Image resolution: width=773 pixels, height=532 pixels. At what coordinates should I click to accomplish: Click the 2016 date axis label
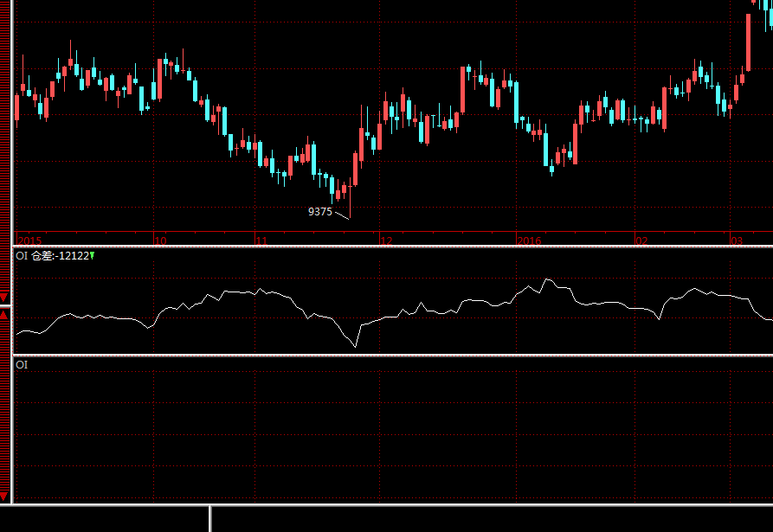click(x=529, y=240)
